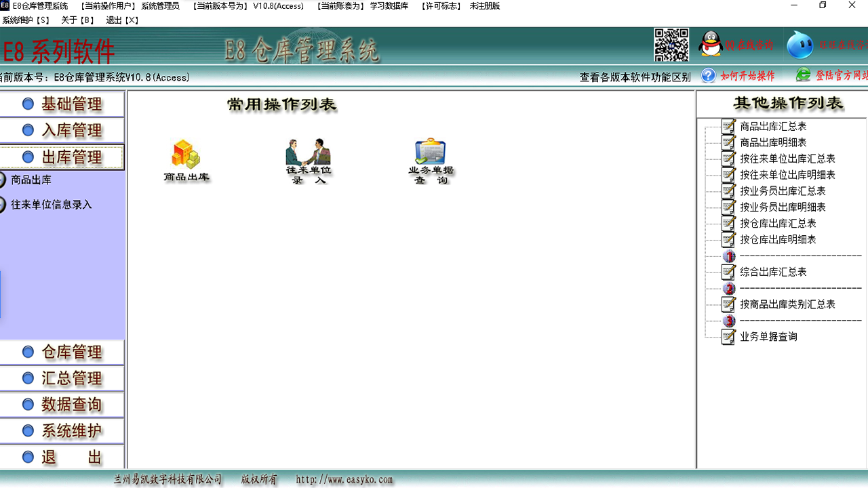Click the number 1 marker in the report list
This screenshot has height=488, width=868.
coord(728,256)
